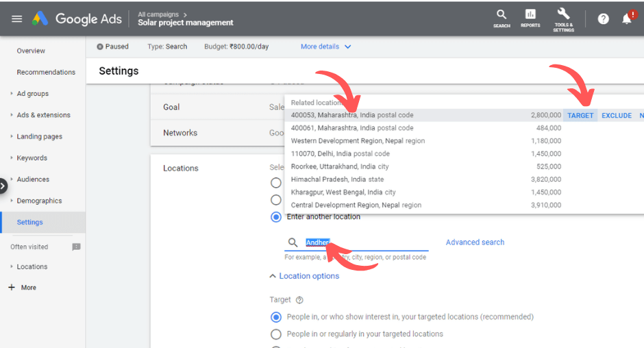644x348 pixels.
Task: Open the Advanced search link
Action: tap(475, 243)
